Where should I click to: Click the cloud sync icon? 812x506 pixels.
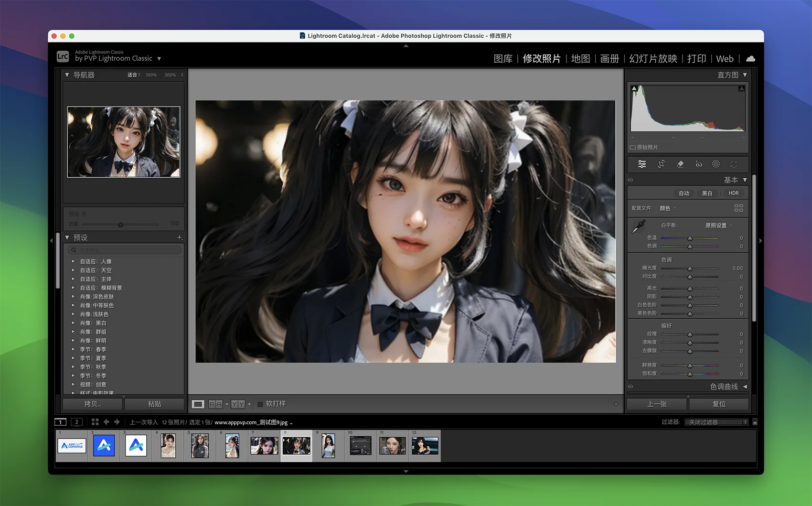pyautogui.click(x=750, y=59)
